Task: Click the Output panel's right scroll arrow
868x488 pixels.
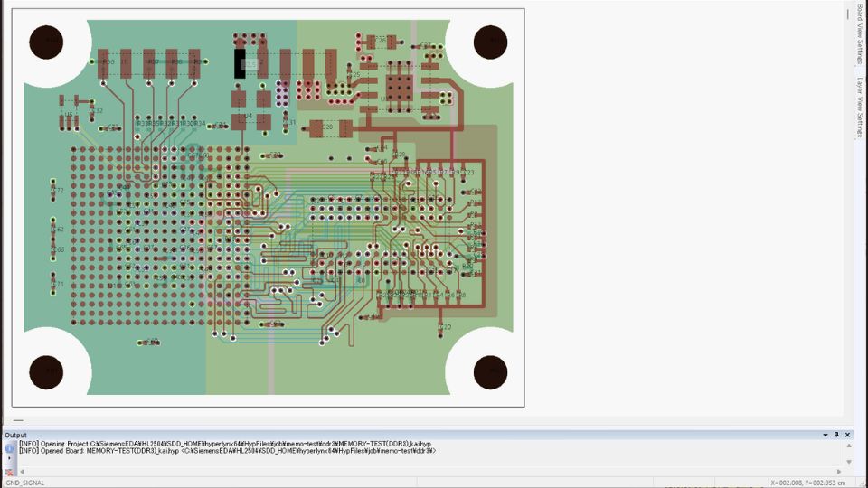Action: tap(837, 471)
